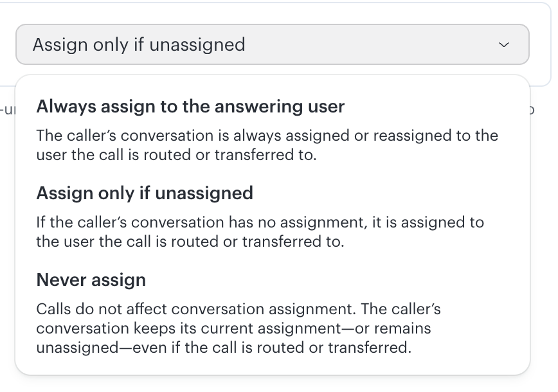This screenshot has width=558, height=392.
Task: Click text 'the user the call is routed or transferred to.'
Action: tap(190, 242)
